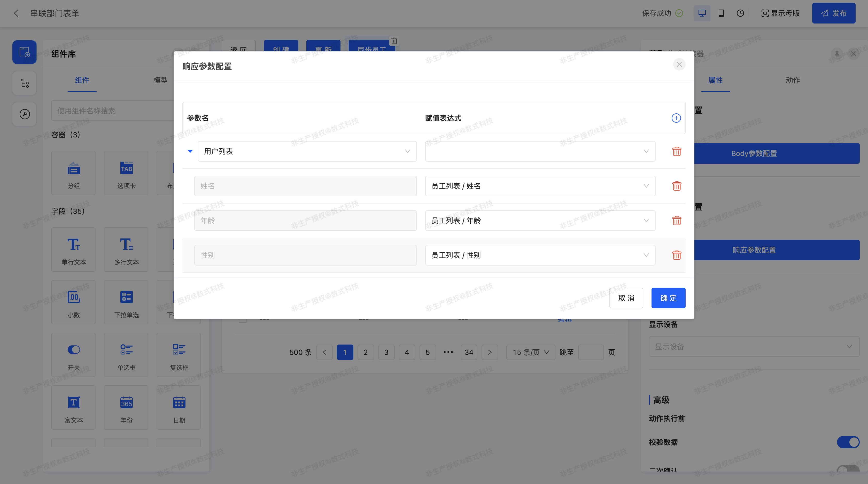Switch to desktop preview mode
This screenshot has width=868, height=484.
click(x=702, y=13)
